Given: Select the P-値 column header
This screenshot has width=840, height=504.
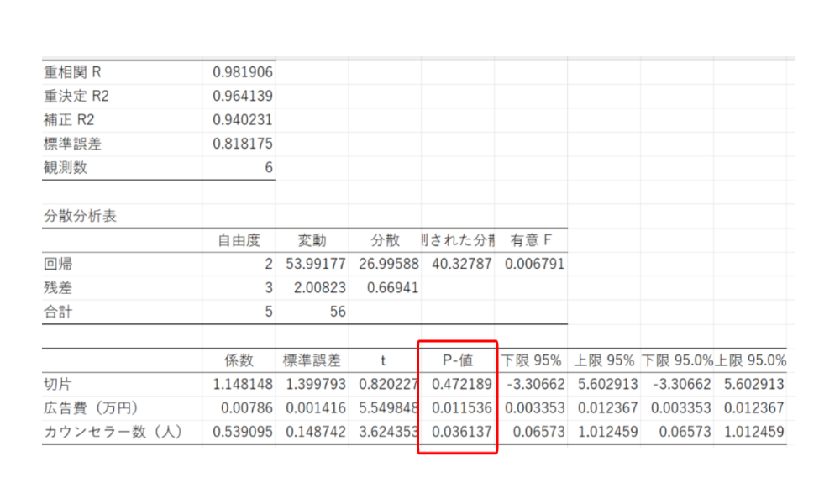Looking at the screenshot, I should pyautogui.click(x=458, y=360).
